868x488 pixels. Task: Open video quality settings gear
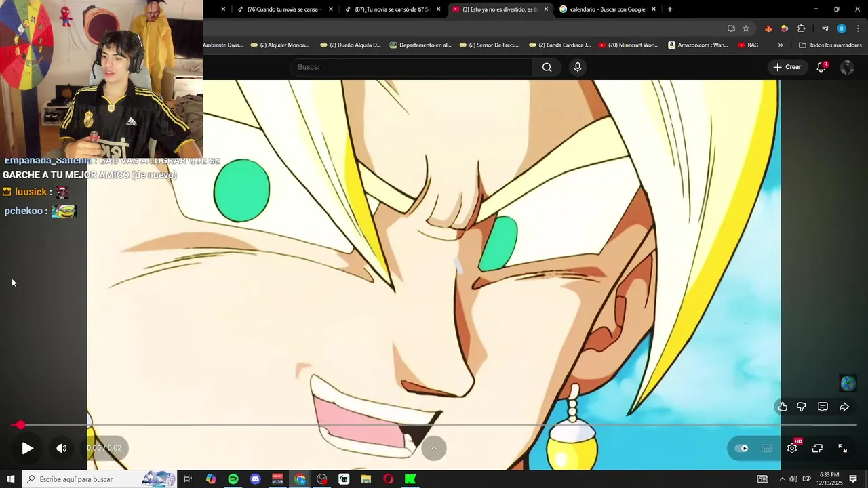(x=792, y=448)
